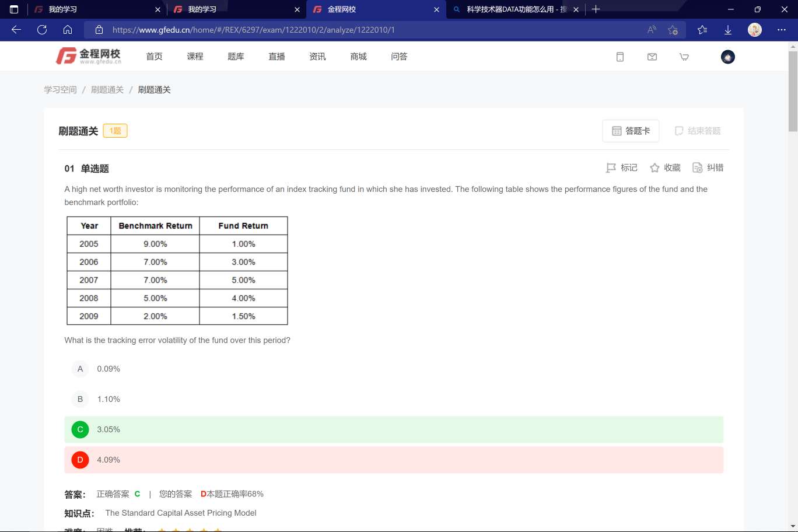
Task: Go to 课程 in the top navigation
Action: [x=195, y=57]
